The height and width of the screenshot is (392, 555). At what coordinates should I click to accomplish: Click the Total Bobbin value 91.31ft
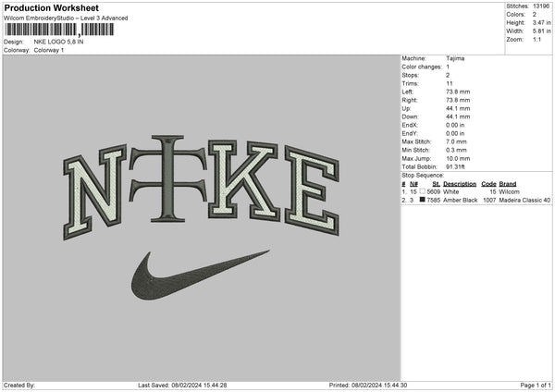click(455, 166)
